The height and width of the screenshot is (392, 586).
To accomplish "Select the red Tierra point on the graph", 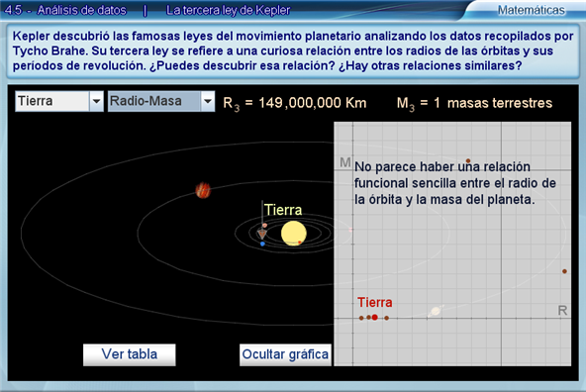I will click(x=374, y=317).
